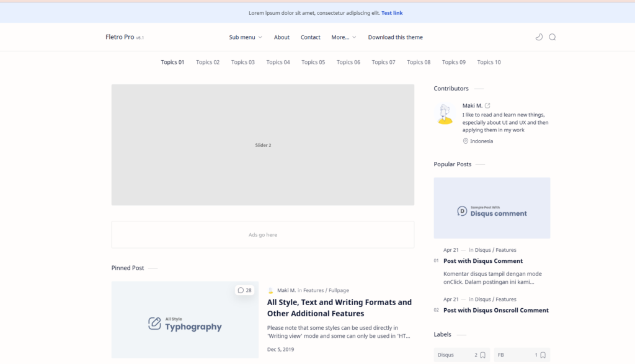Toggle dark mode with the moon icon

tap(539, 37)
